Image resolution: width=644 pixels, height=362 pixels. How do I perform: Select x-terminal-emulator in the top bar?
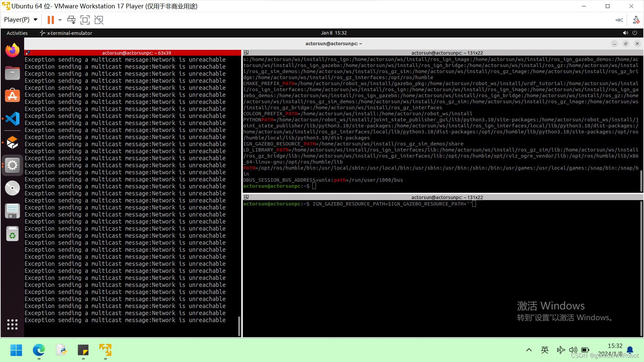65,33
